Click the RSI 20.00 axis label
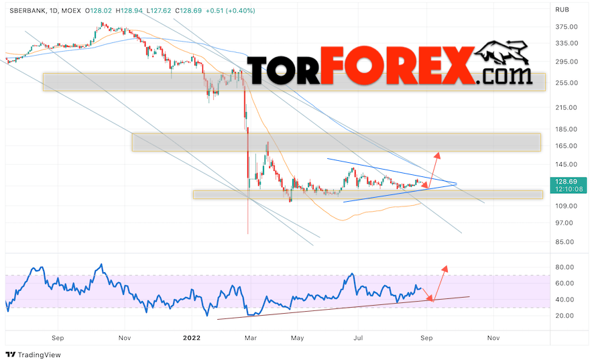The width and height of the screenshot is (594, 364). coord(564,316)
